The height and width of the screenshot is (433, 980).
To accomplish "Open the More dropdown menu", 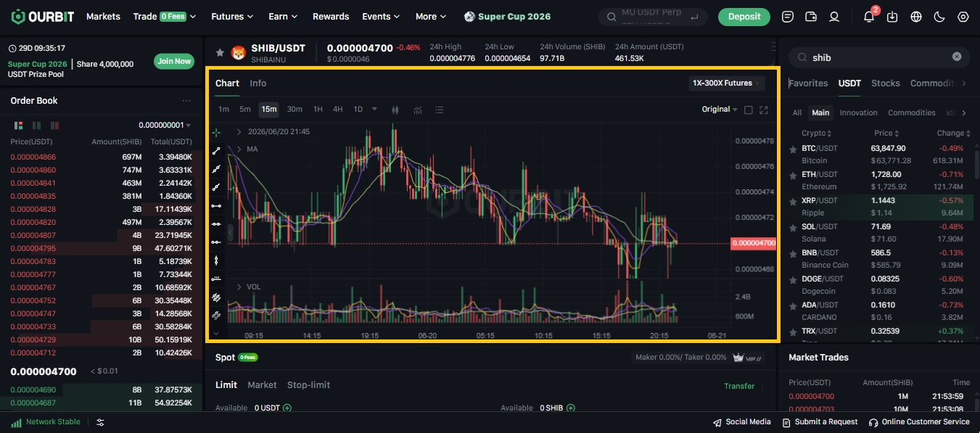I will tap(431, 16).
